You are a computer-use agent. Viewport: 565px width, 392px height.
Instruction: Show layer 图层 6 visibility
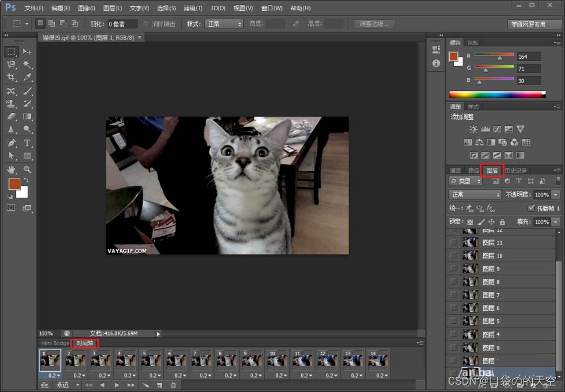(x=453, y=308)
